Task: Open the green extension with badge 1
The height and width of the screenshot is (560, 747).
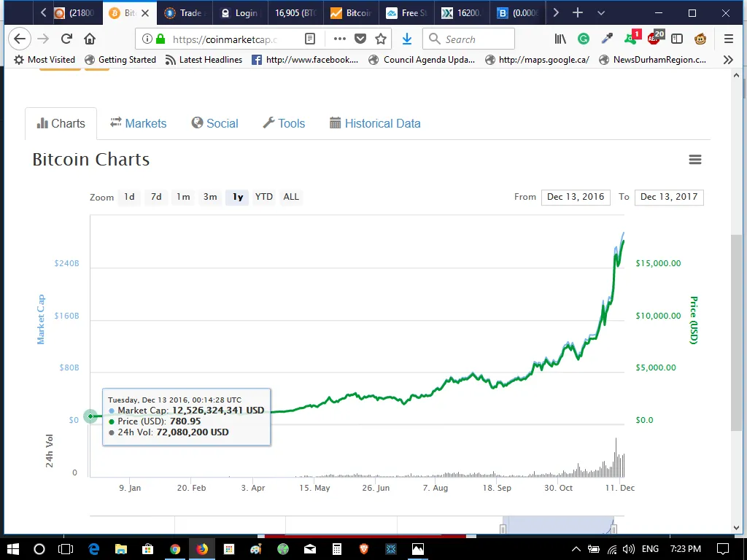Action: [632, 38]
